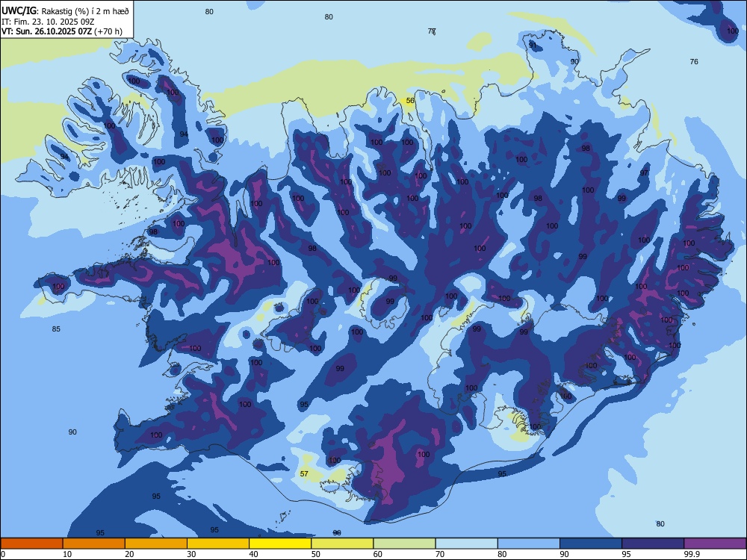Click the 50–60 pale yellow legend swatch
The width and height of the screenshot is (747, 560).
point(342,544)
